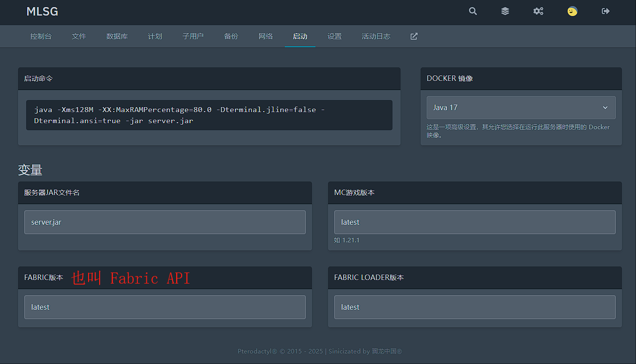Viewport: 636px width, 364px height.
Task: Click the user avatar icon
Action: coord(572,11)
